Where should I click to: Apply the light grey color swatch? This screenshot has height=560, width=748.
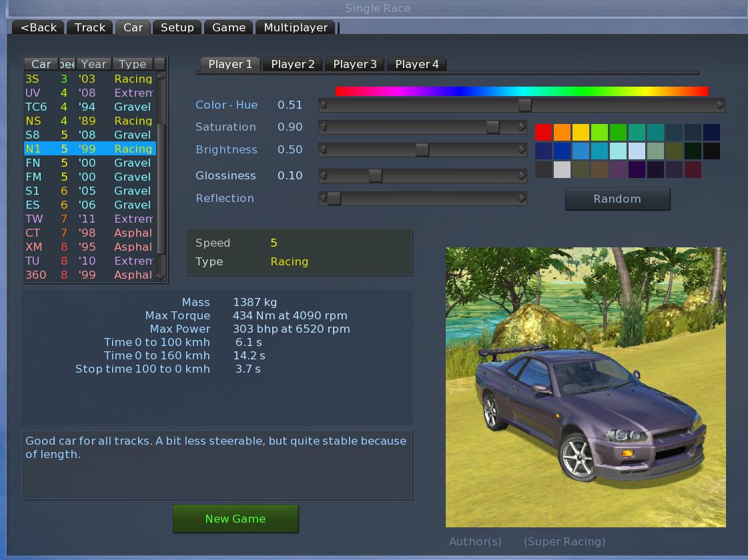[563, 169]
